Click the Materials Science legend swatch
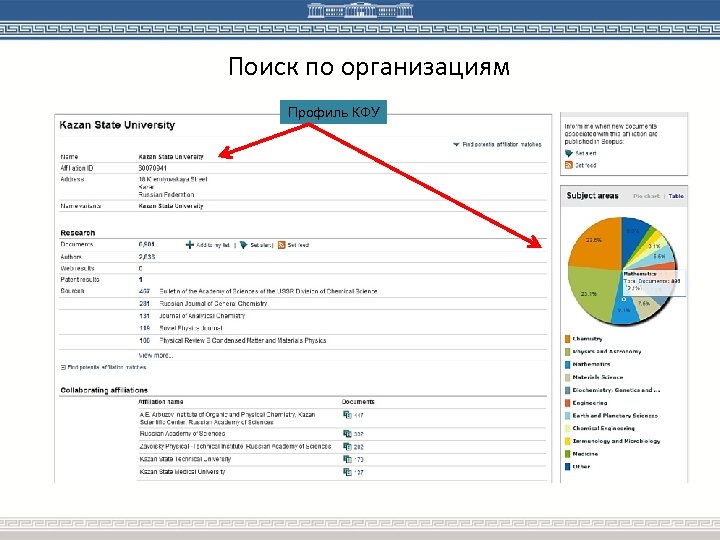Viewport: 720px width, 540px height. point(568,377)
